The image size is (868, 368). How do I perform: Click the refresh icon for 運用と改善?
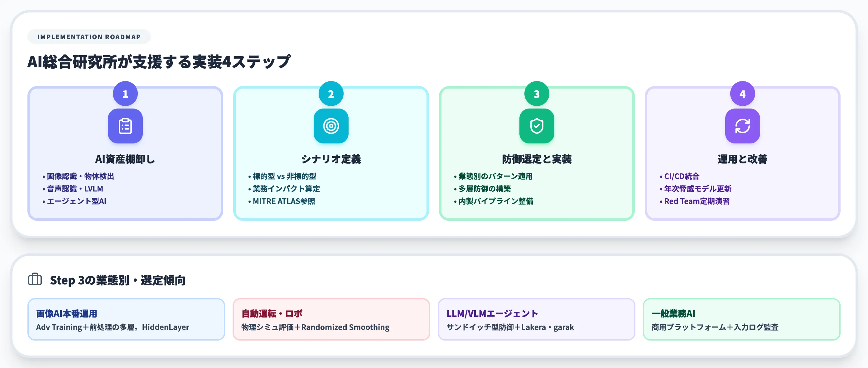[742, 126]
